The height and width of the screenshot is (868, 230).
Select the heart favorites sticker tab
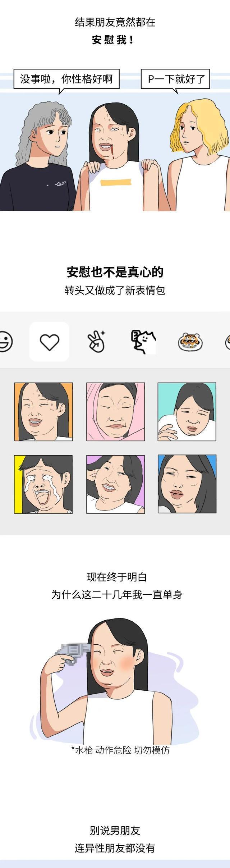click(x=49, y=342)
